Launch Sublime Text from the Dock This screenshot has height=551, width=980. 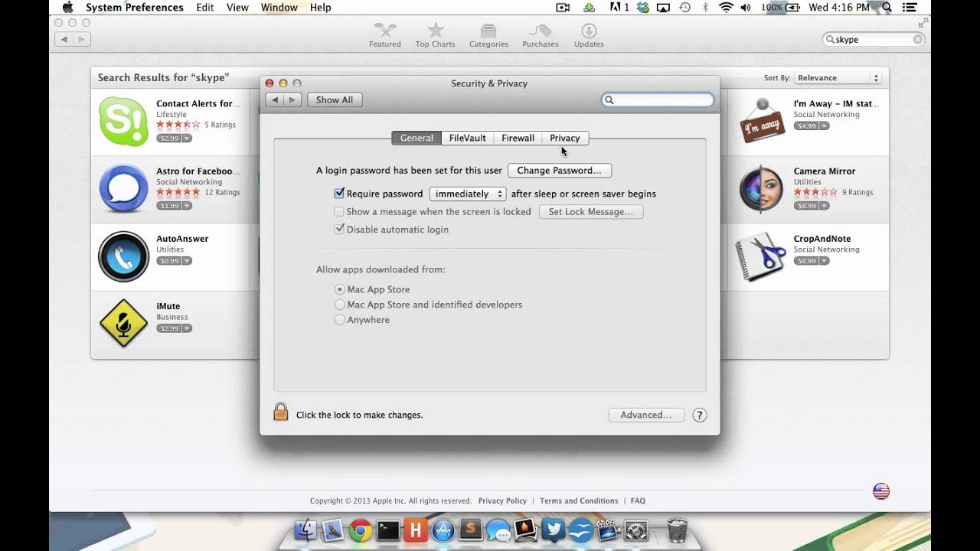click(470, 530)
